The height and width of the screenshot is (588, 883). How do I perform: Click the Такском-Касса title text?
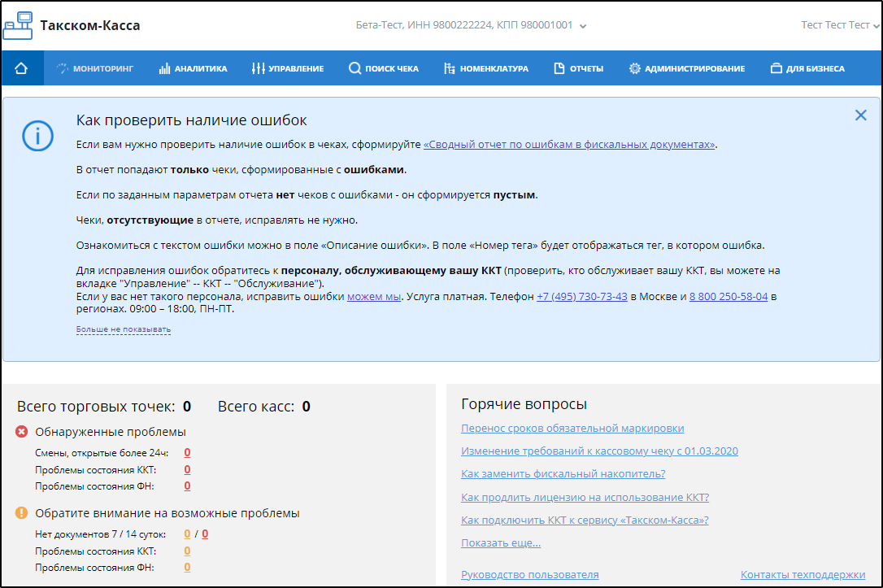[x=90, y=25]
